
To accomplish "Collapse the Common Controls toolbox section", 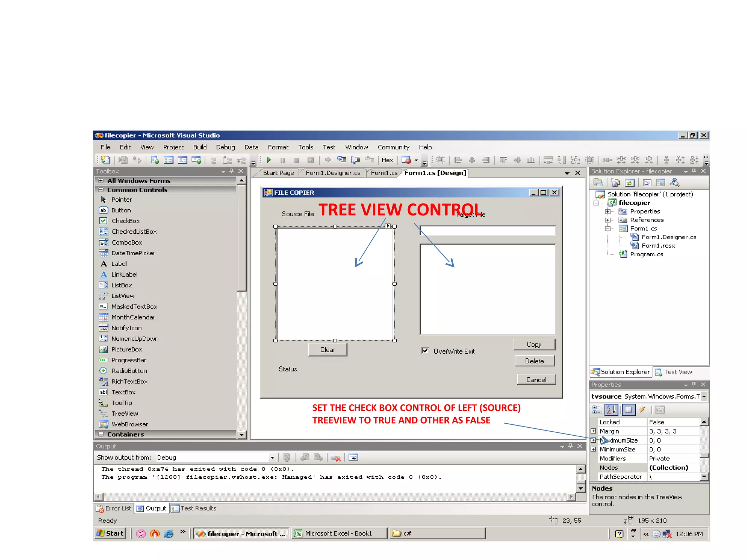I will coord(101,190).
